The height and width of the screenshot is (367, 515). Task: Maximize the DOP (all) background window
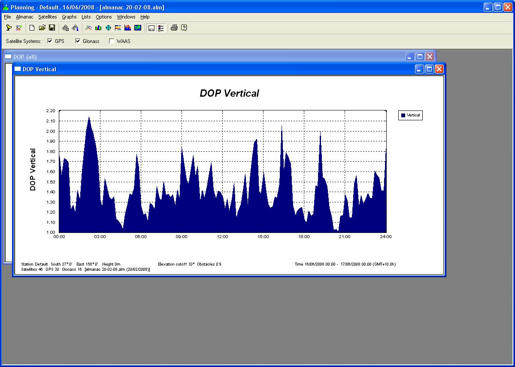420,57
